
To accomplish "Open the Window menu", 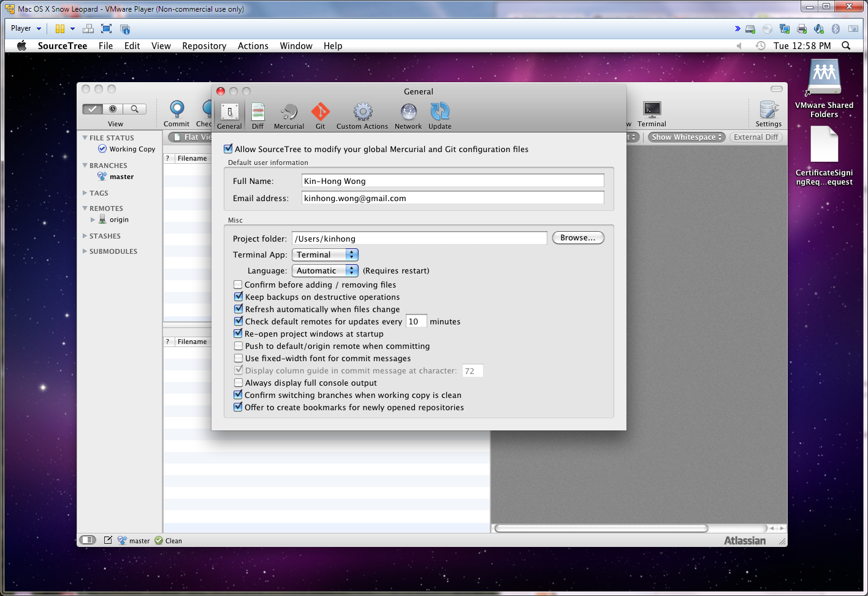I will (x=296, y=46).
